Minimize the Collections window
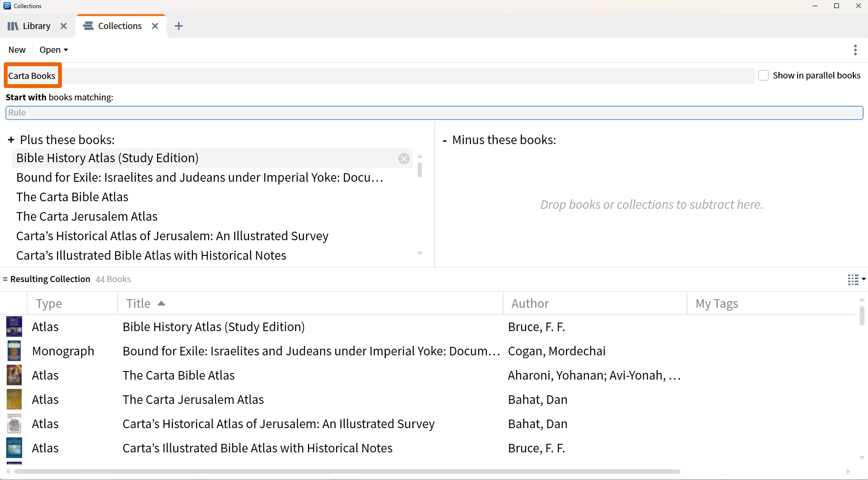This screenshot has height=480, width=868. coord(815,6)
